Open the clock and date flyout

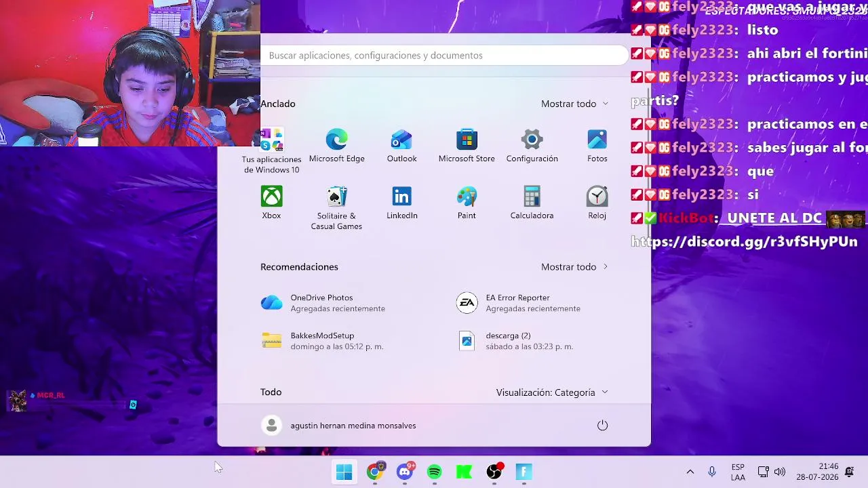(817, 472)
